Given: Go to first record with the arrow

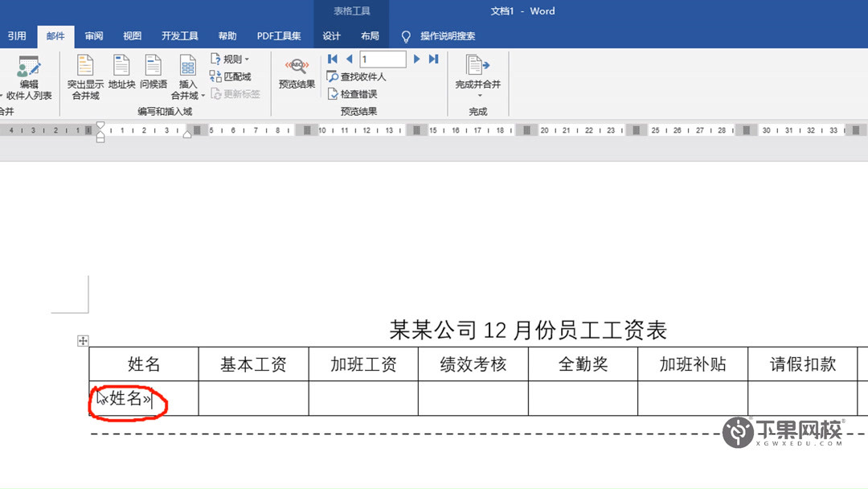Looking at the screenshot, I should (331, 58).
